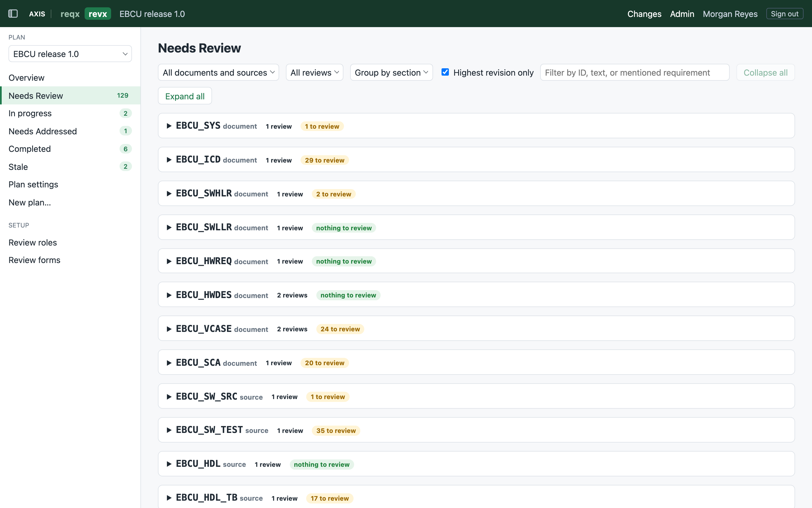
Task: Open Plan settings page
Action: (70, 185)
